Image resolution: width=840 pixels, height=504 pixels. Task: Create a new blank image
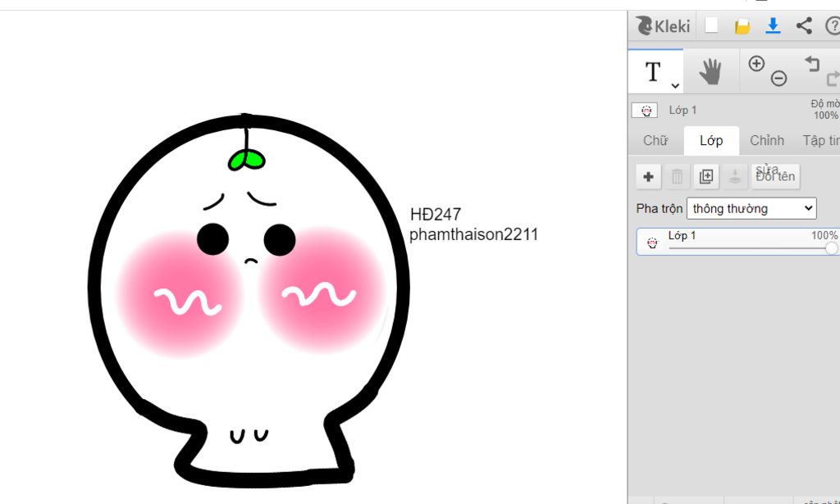(x=711, y=25)
